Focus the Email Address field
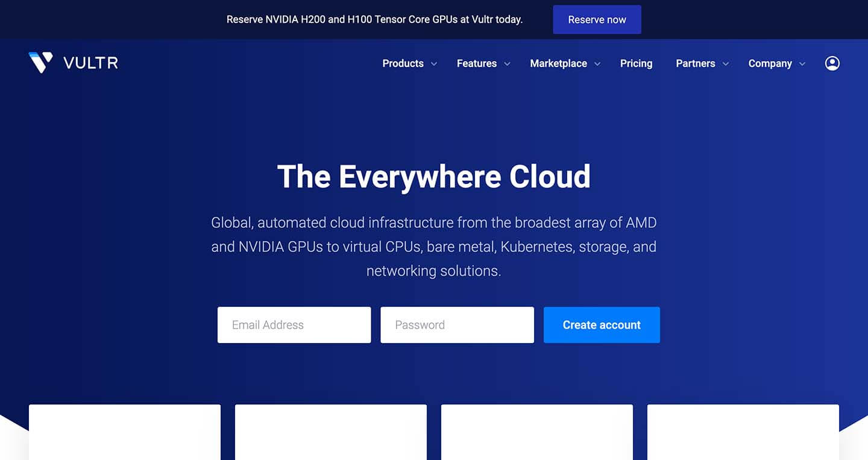The height and width of the screenshot is (460, 868). pos(294,325)
